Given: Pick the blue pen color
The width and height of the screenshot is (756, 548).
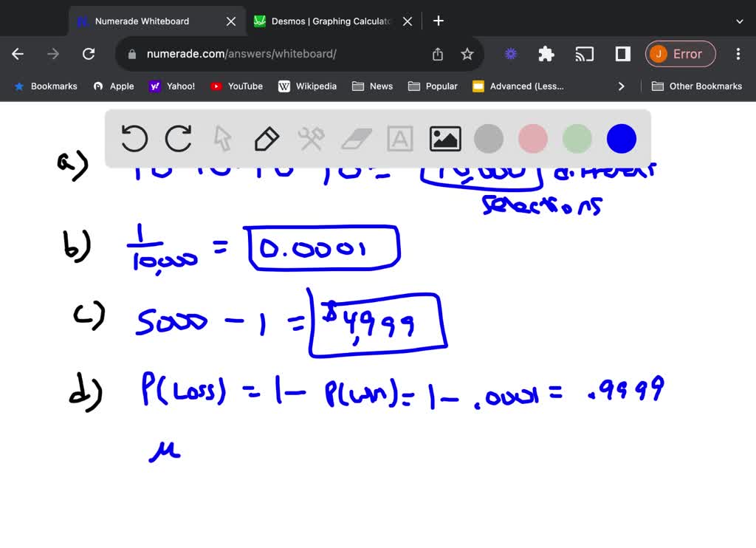Looking at the screenshot, I should tap(622, 138).
